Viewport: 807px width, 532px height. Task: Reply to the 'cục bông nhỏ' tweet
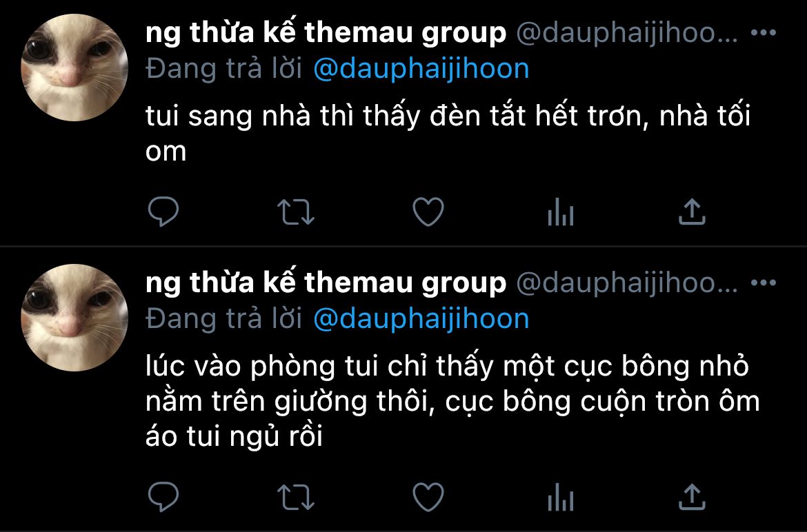(x=163, y=497)
